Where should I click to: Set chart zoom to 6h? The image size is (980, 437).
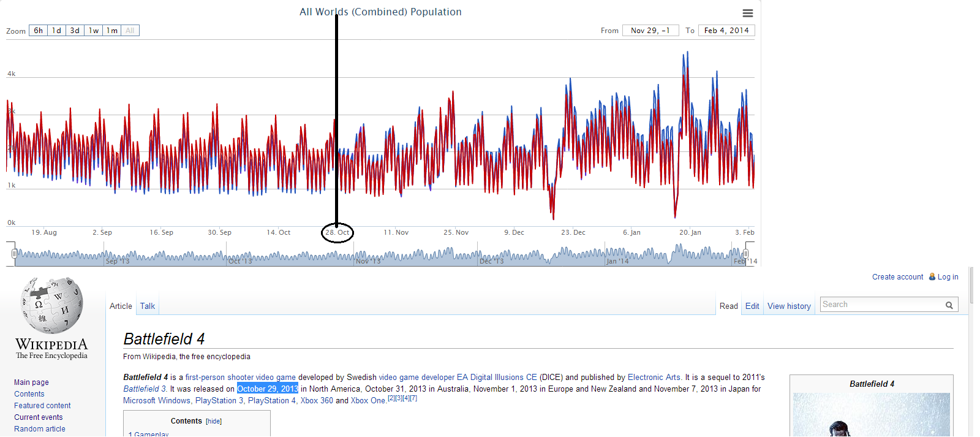click(38, 31)
